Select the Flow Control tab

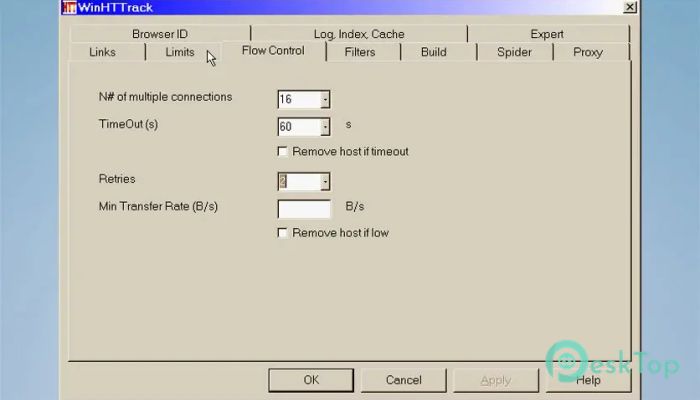coord(273,51)
